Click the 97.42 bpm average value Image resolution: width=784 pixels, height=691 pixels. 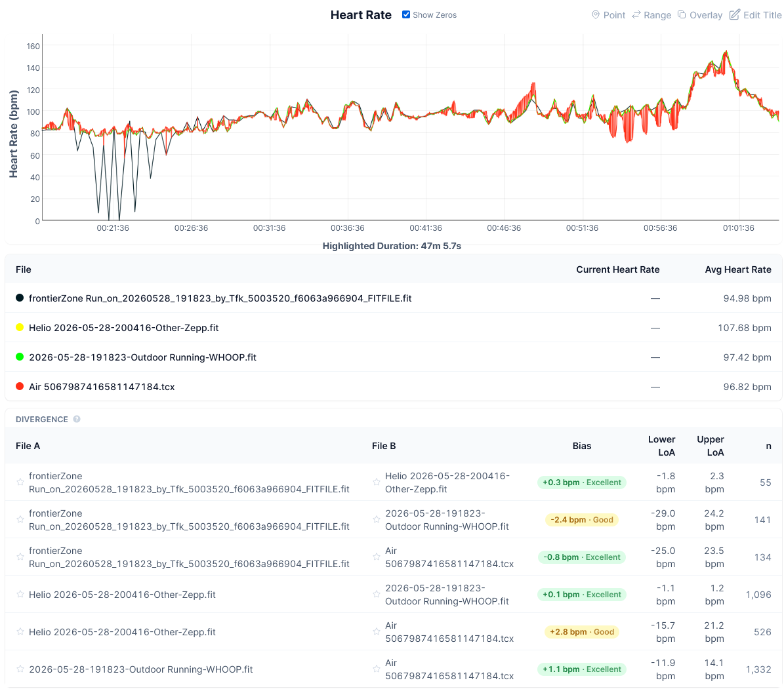click(747, 357)
